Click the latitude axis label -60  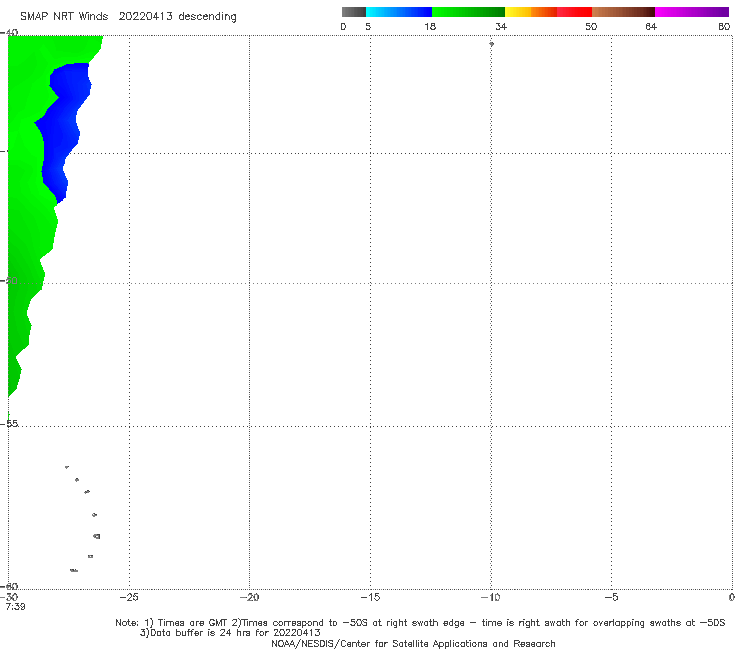pyautogui.click(x=9, y=586)
